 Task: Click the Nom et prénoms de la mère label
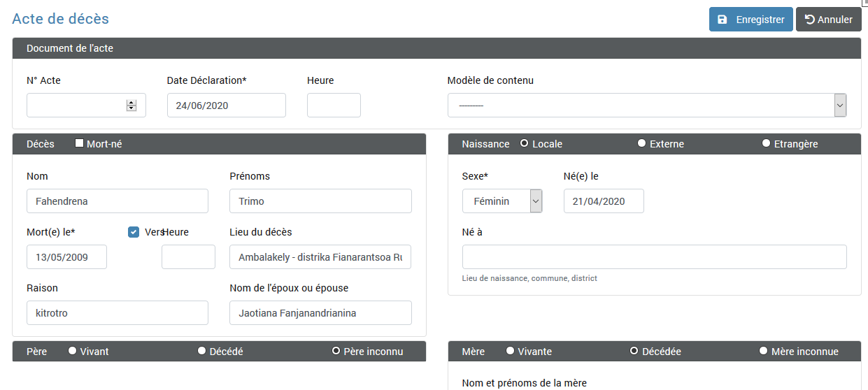click(525, 383)
